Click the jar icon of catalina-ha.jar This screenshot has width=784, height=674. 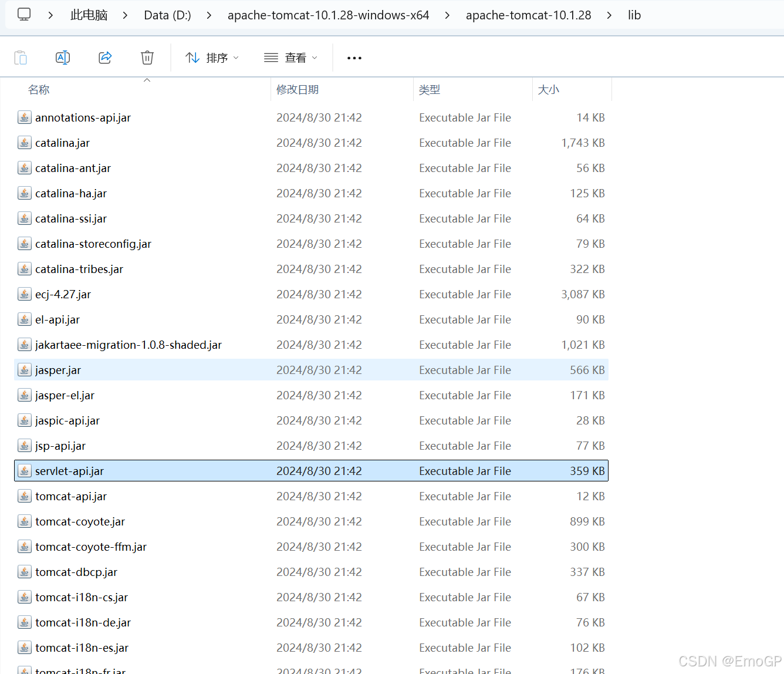tap(24, 193)
